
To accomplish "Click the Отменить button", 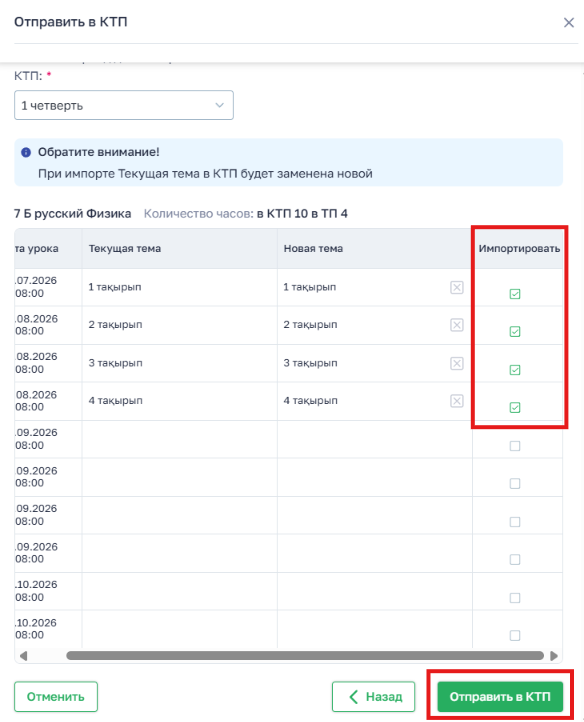I will pos(56,697).
